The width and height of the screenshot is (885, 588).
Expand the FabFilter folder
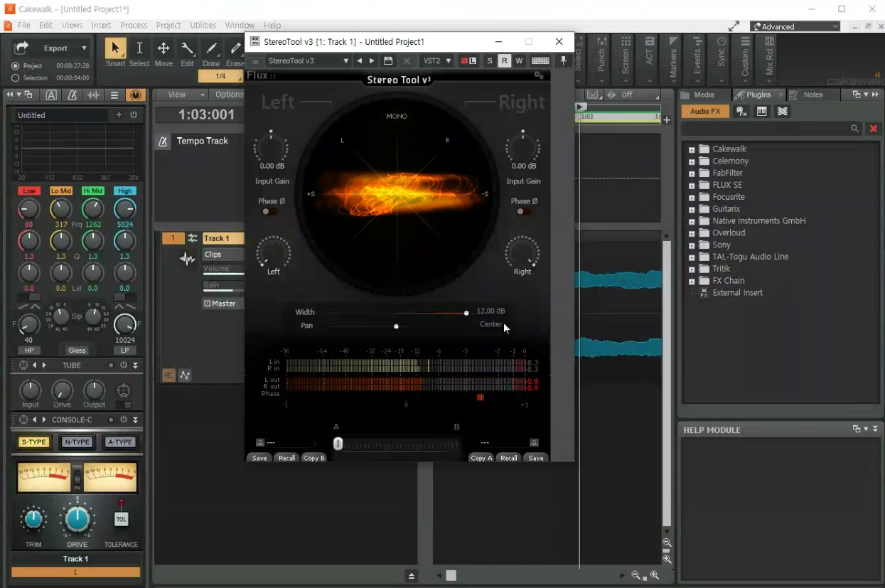[x=692, y=173]
